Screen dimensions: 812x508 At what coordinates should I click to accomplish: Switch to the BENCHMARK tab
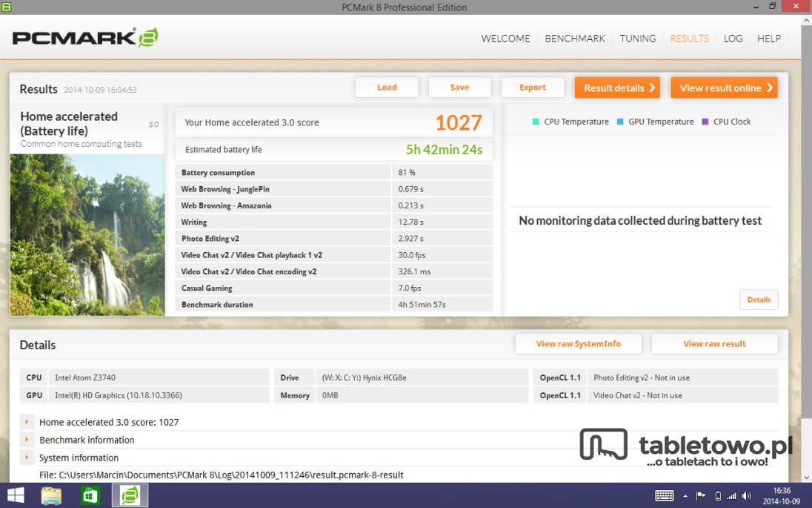pos(575,39)
